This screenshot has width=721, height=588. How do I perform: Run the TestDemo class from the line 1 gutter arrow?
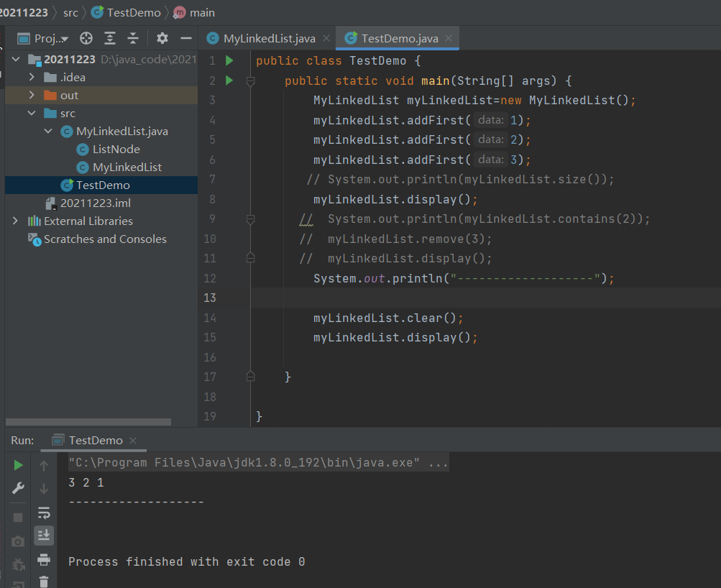pyautogui.click(x=229, y=60)
